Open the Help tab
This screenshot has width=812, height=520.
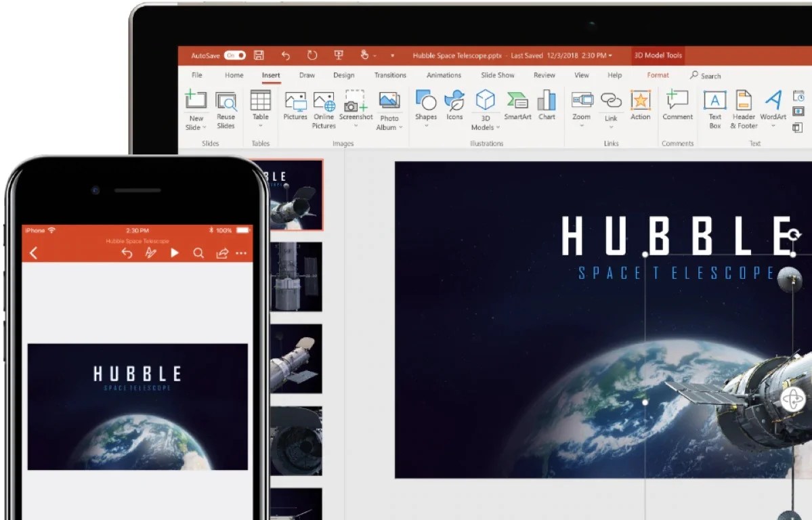coord(615,75)
